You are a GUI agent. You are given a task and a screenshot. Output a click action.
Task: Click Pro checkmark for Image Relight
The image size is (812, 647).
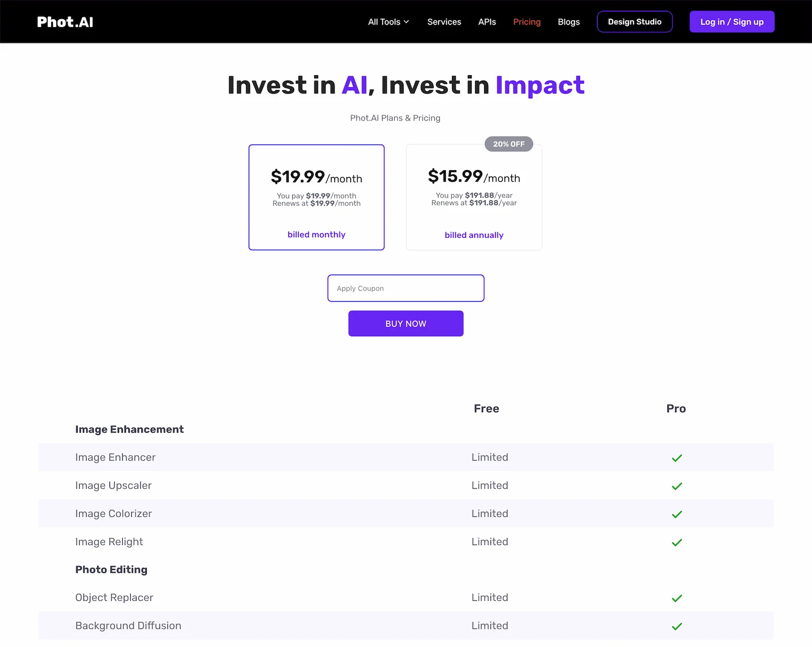click(676, 542)
